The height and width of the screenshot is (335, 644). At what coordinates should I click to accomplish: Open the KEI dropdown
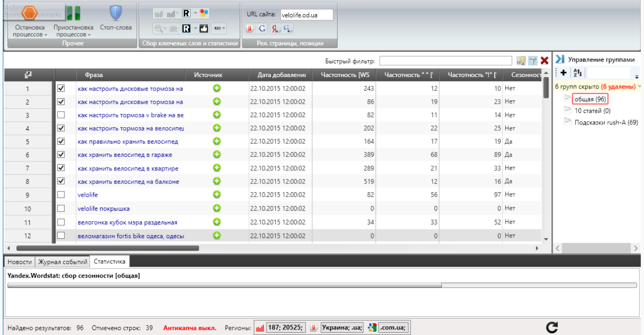pos(219,29)
